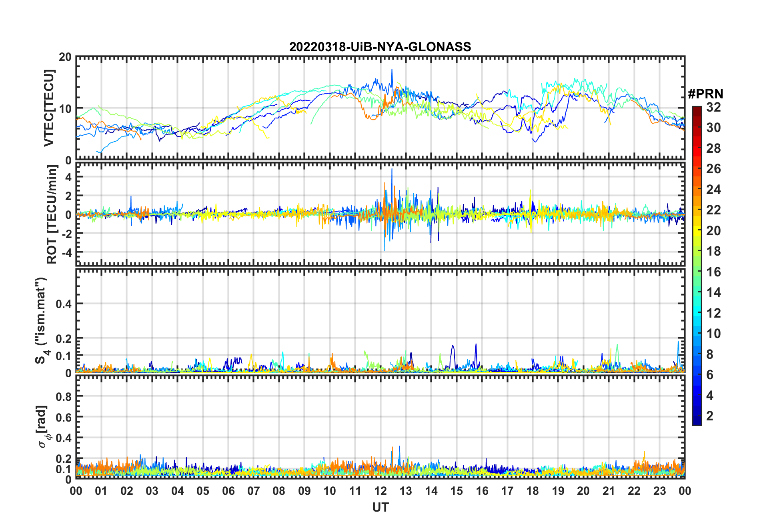Click x-axis tick label 18
Image resolution: width=761 pixels, height=532 pixels.
tap(533, 491)
